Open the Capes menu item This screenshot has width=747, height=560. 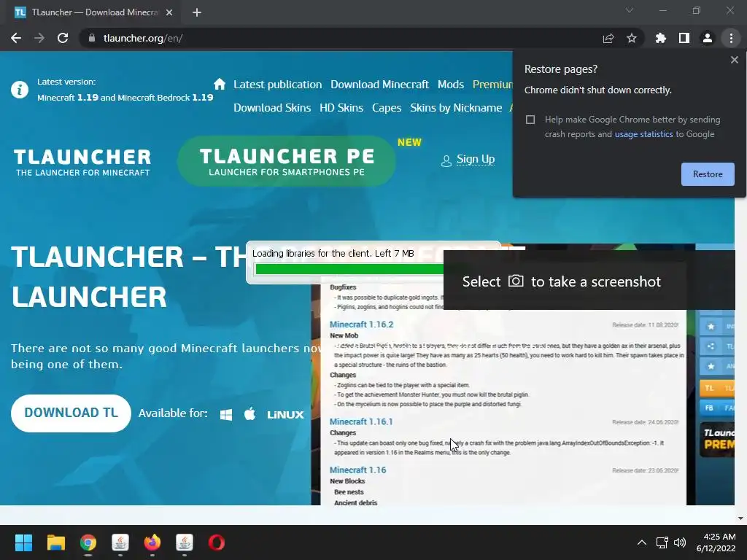387,108
